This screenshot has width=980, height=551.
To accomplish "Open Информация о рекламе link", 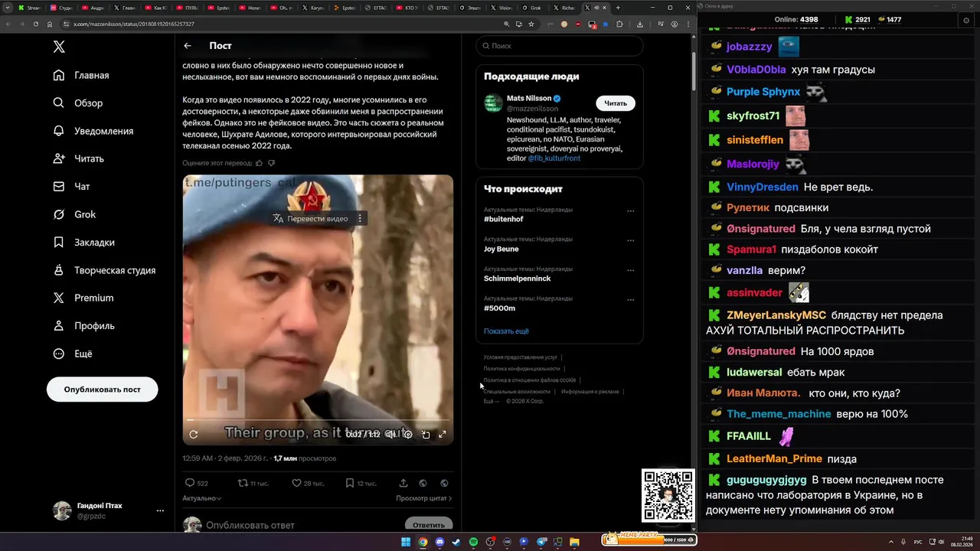I will [x=590, y=392].
